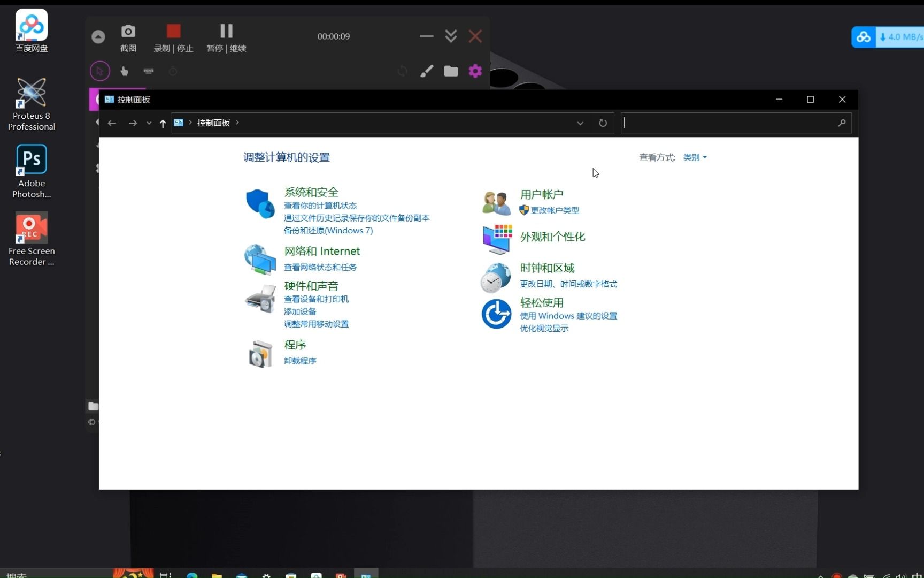Go forward in the Control Panel window
The height and width of the screenshot is (578, 924).
coord(133,123)
